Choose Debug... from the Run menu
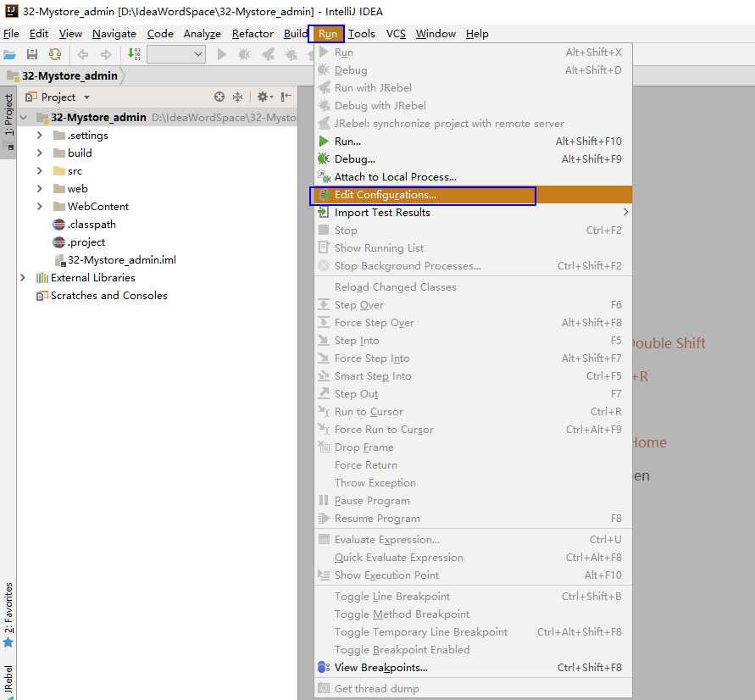 coord(473,158)
